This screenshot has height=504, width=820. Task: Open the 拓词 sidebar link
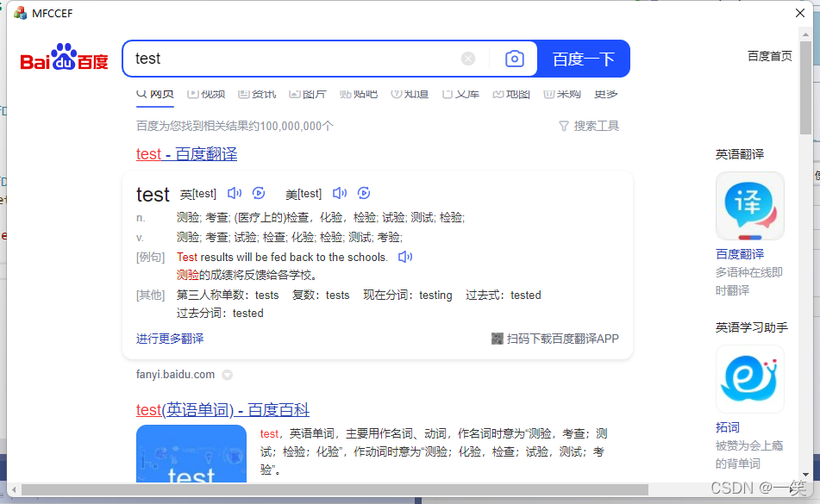tap(728, 427)
